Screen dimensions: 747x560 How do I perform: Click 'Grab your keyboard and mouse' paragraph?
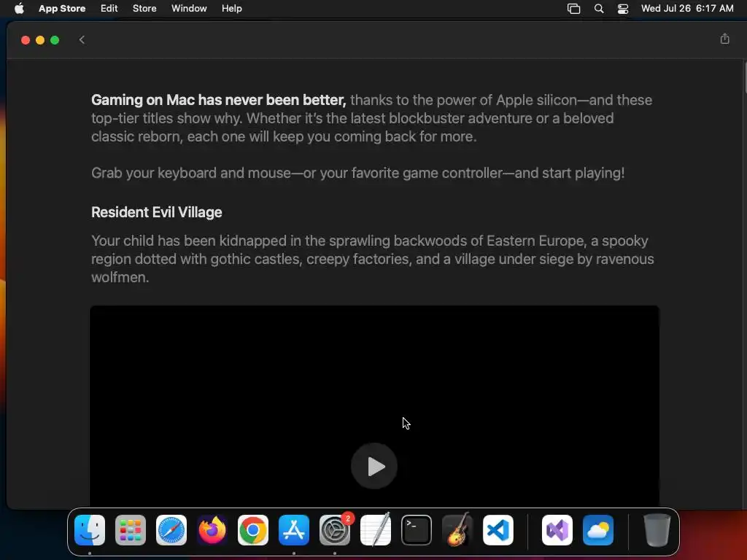click(x=357, y=173)
